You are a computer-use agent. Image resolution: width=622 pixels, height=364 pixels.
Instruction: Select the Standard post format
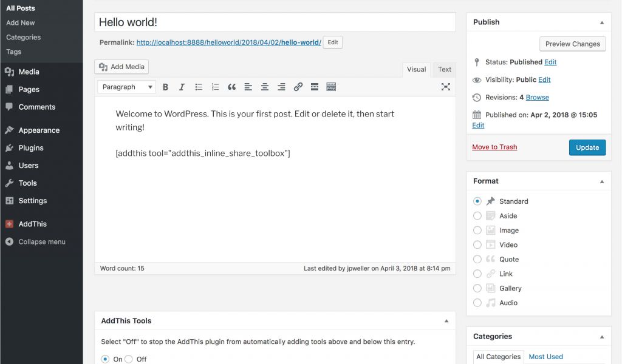coord(477,201)
